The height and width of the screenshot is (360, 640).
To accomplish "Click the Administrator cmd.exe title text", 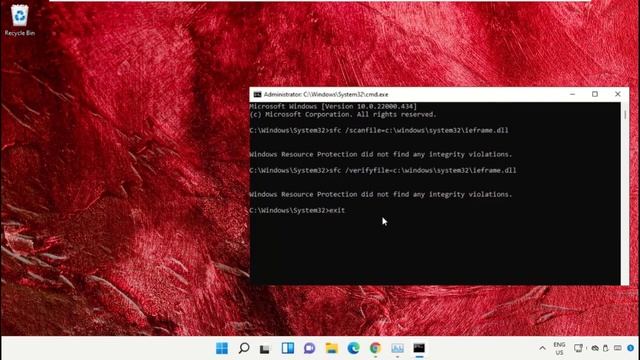I will [x=326, y=94].
